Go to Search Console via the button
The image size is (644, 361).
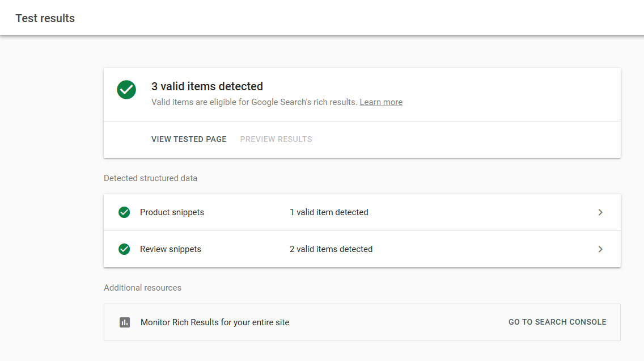point(557,322)
